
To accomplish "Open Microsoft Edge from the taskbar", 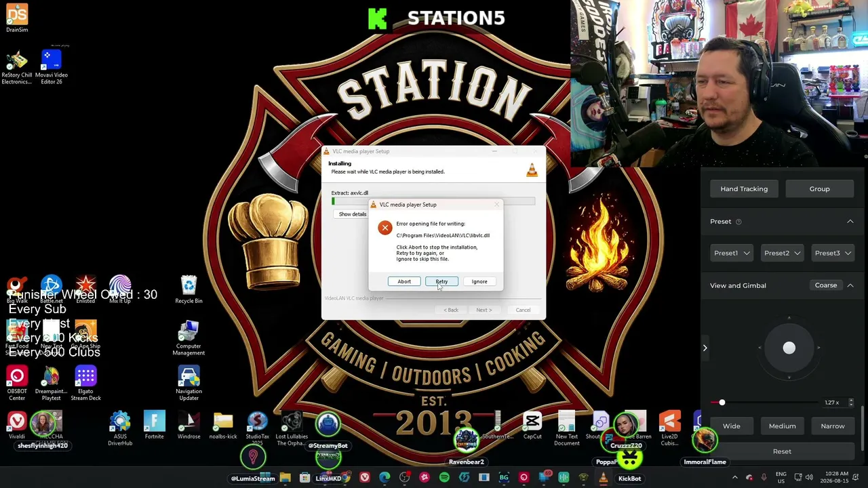I will pos(384,478).
